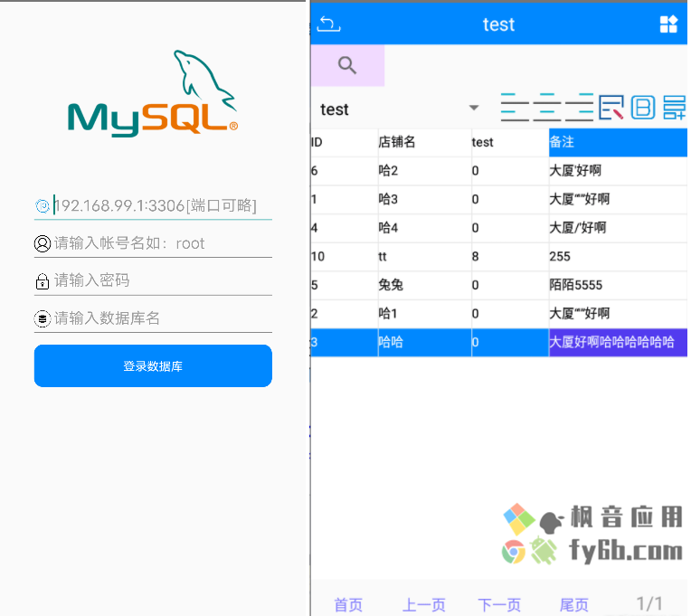Viewport: 691px width, 616px height.
Task: Select the ID cell 6
Action: pyautogui.click(x=345, y=171)
